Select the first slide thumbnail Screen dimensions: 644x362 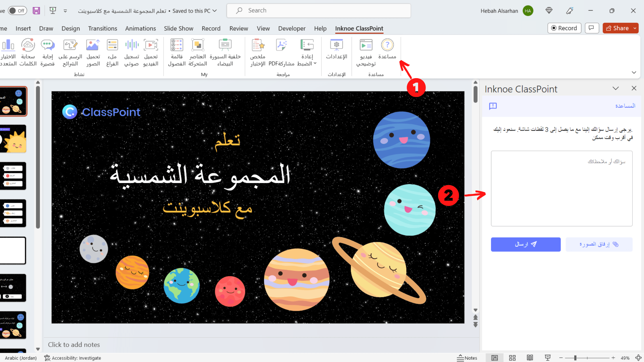(x=13, y=101)
